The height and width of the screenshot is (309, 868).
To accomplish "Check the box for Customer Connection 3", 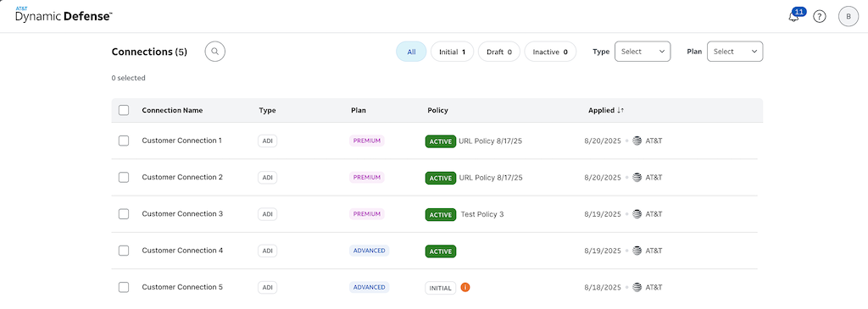I will 124,214.
